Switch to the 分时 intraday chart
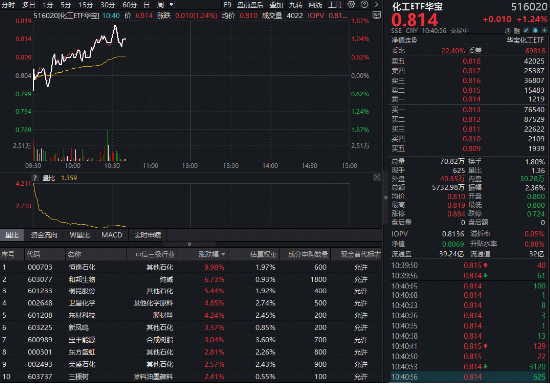 point(8,5)
